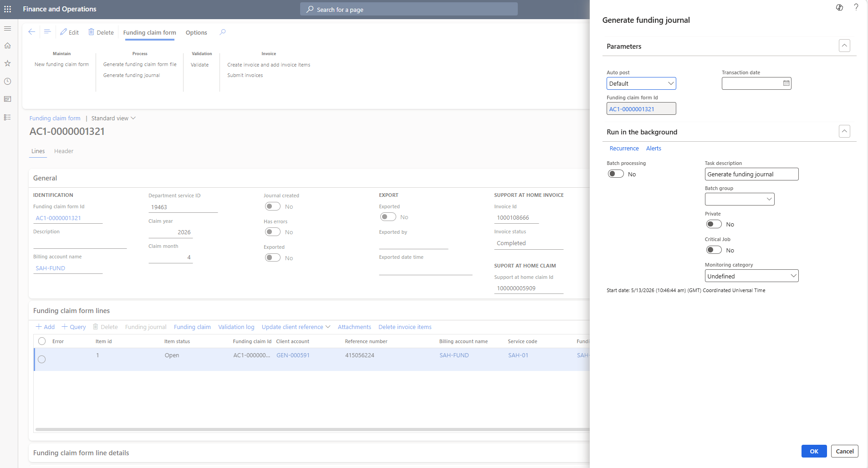
Task: Click Delete in the lines toolbar
Action: pyautogui.click(x=105, y=327)
